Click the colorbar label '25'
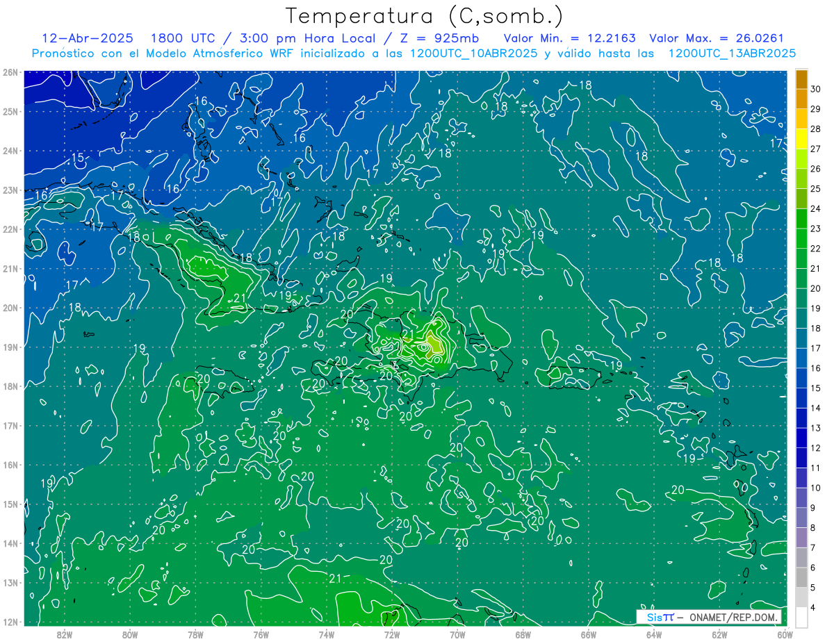 816,189
